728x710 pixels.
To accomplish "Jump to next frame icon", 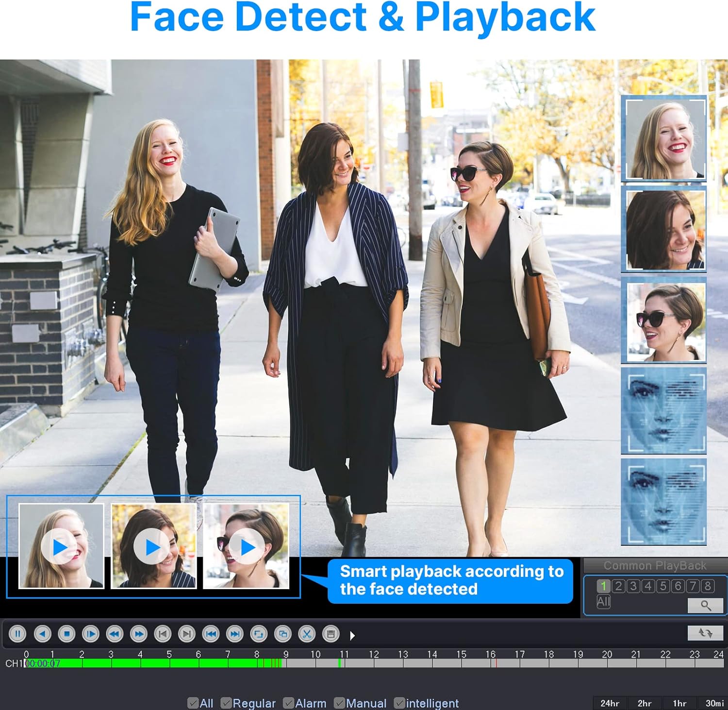I will tap(187, 633).
